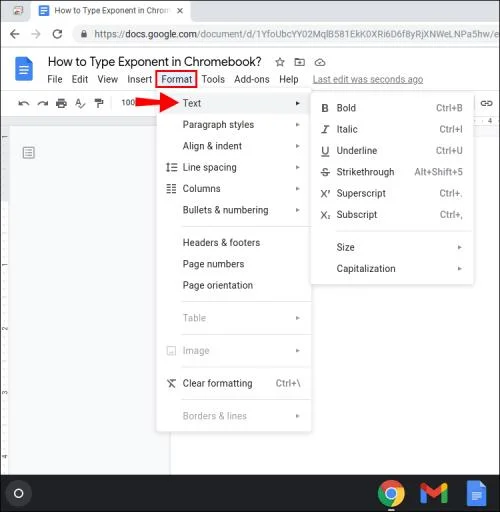Open the document outline icon
This screenshot has width=500, height=512.
click(x=29, y=153)
